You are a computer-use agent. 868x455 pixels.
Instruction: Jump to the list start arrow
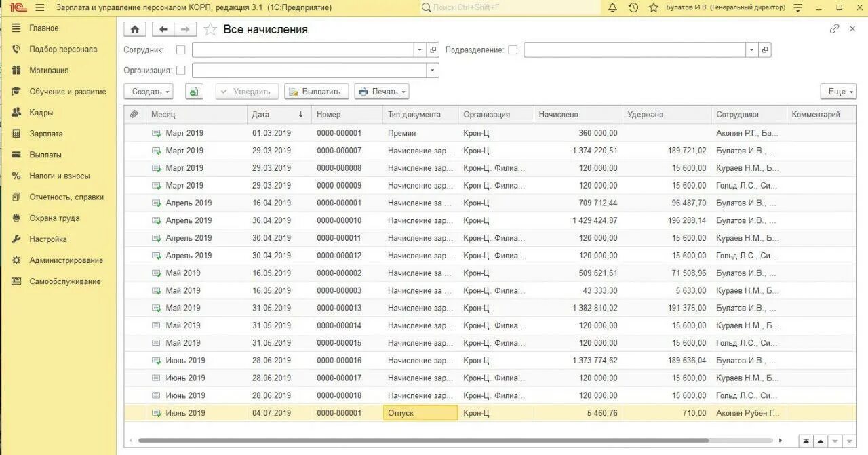pyautogui.click(x=806, y=441)
